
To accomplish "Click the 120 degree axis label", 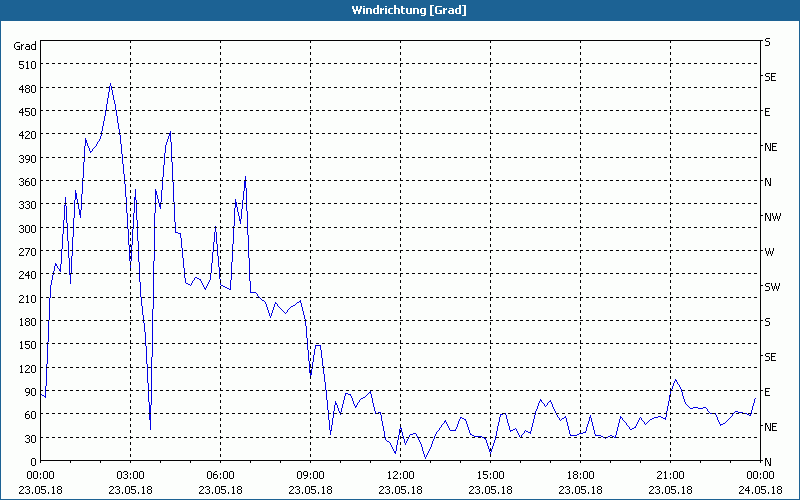I will click(x=27, y=368).
